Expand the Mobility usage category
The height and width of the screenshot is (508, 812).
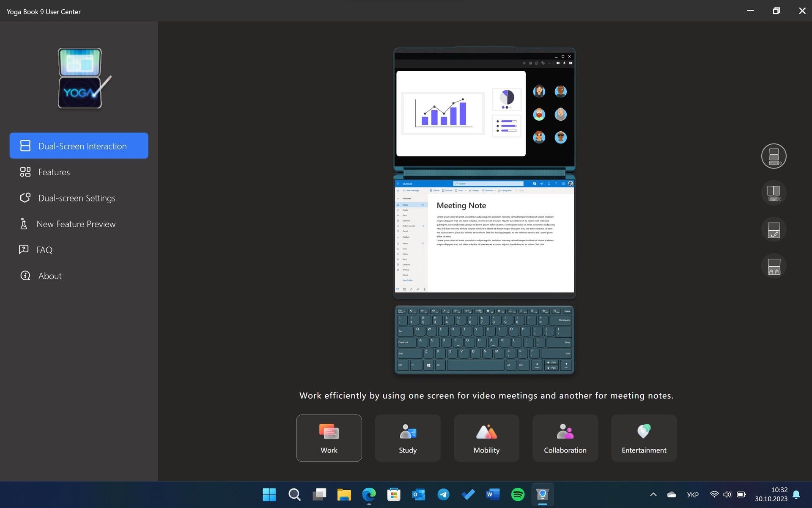pos(486,438)
